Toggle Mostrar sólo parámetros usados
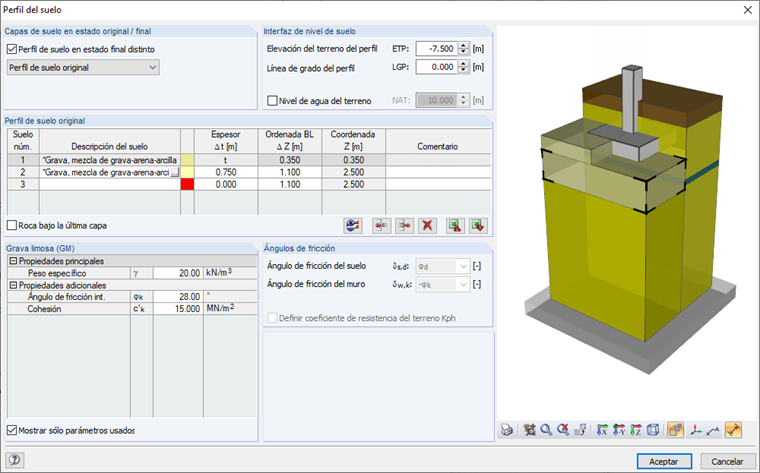760x473 pixels. [12, 430]
